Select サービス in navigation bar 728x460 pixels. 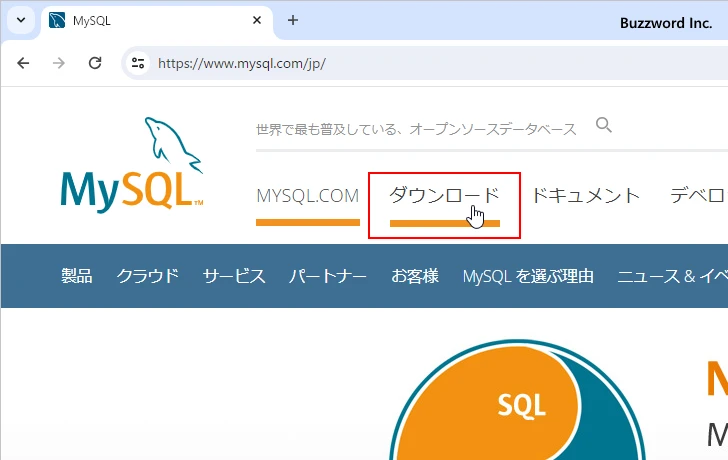(234, 276)
